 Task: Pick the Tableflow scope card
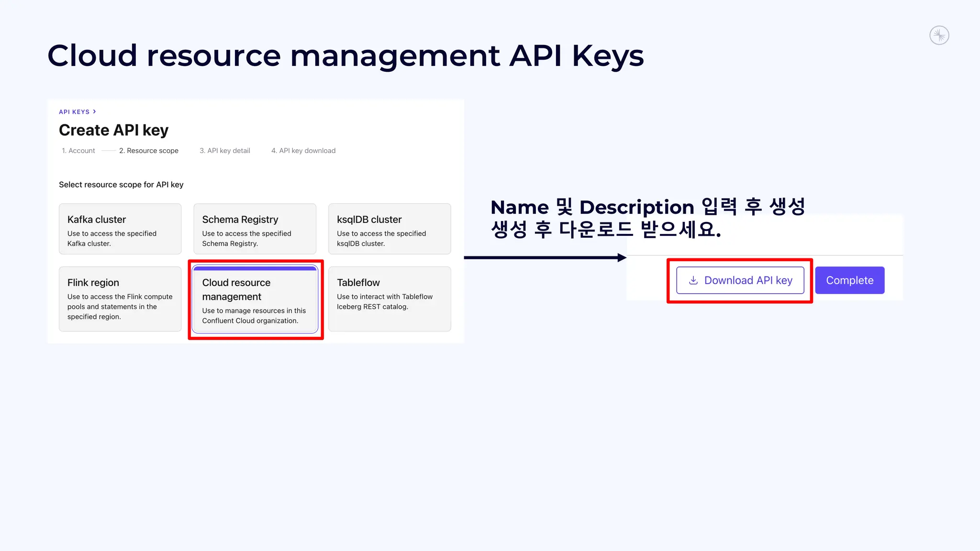(390, 299)
